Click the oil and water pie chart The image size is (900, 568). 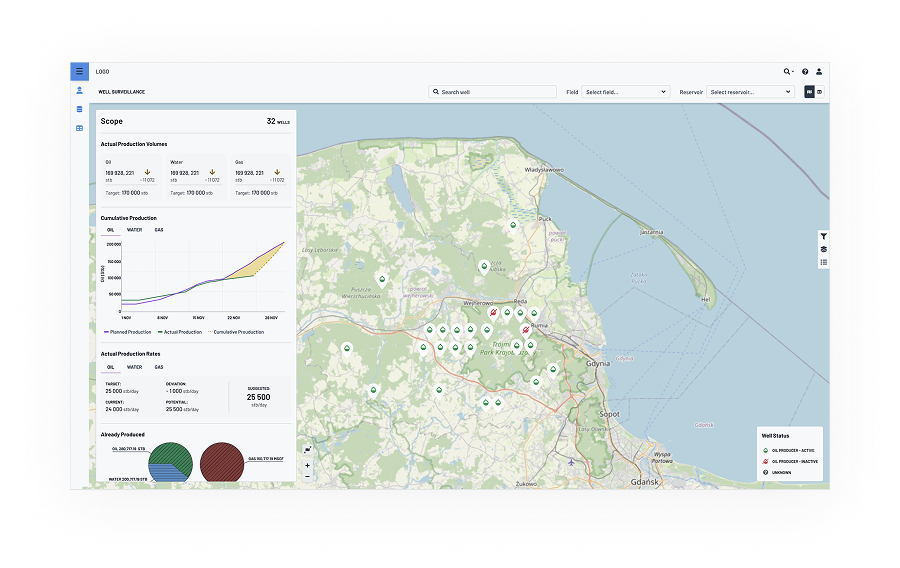pos(170,462)
